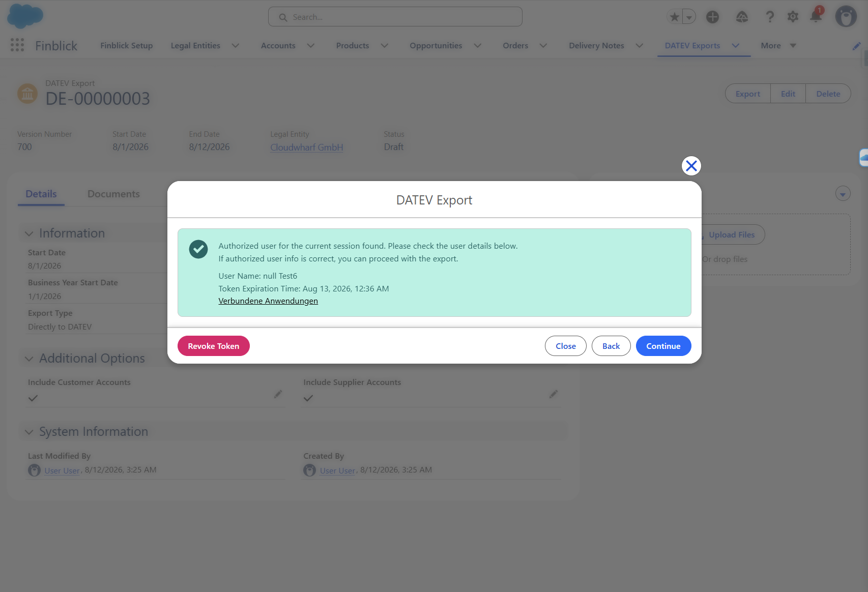This screenshot has width=868, height=592.
Task: Click the Back button in the dialog
Action: tap(611, 346)
